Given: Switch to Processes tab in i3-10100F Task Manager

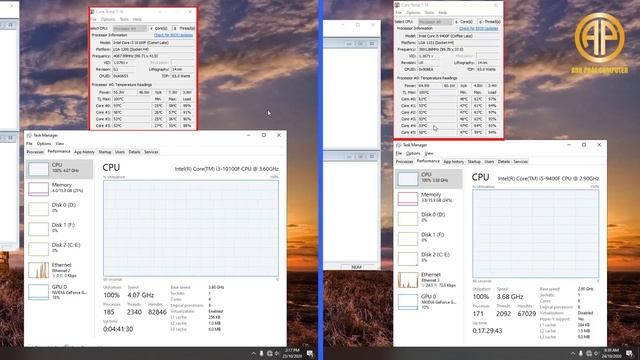Looking at the screenshot, I should coord(35,152).
